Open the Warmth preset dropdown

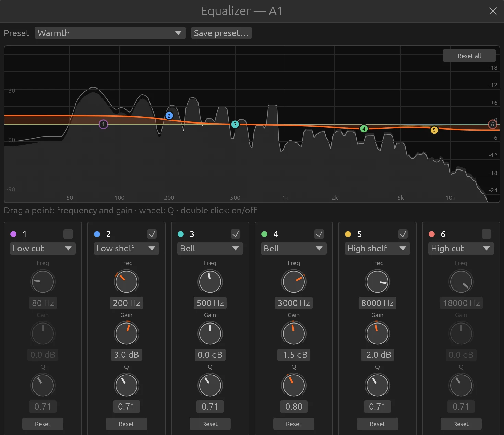[x=110, y=33]
